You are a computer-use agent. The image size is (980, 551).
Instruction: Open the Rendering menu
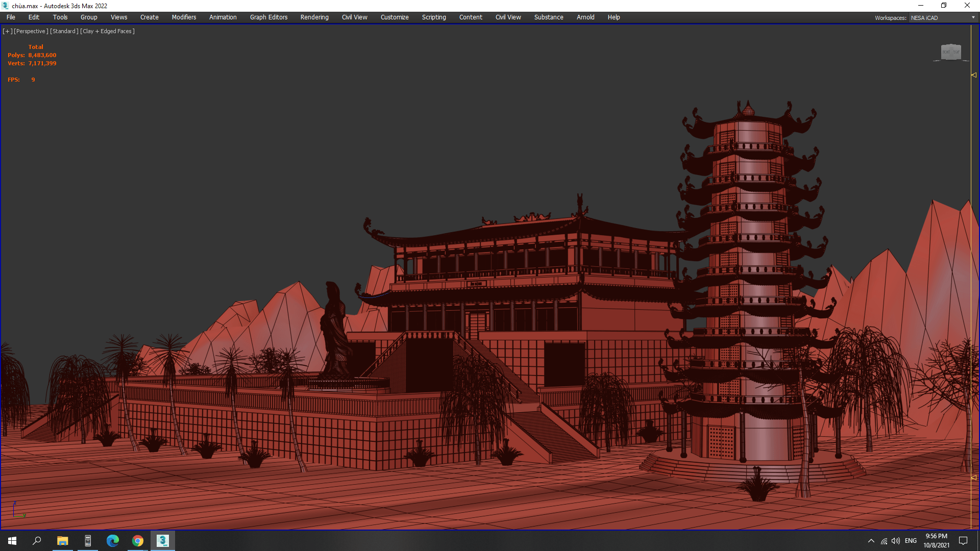(x=314, y=17)
